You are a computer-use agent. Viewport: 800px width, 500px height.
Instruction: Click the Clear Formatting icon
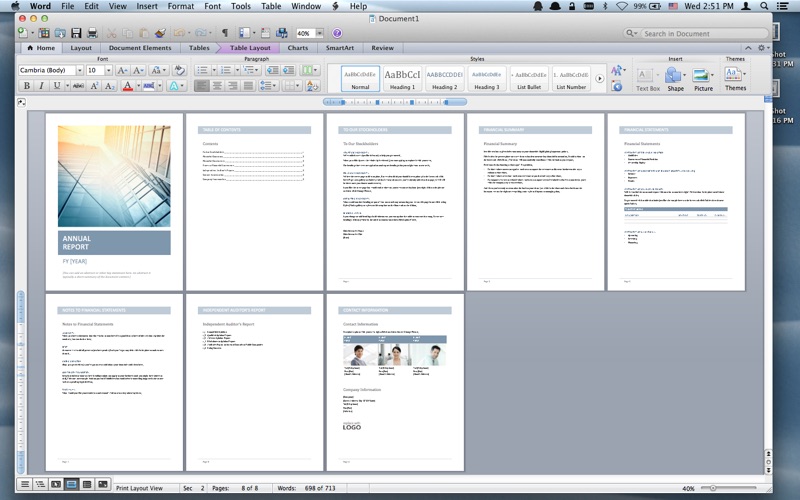coord(180,71)
